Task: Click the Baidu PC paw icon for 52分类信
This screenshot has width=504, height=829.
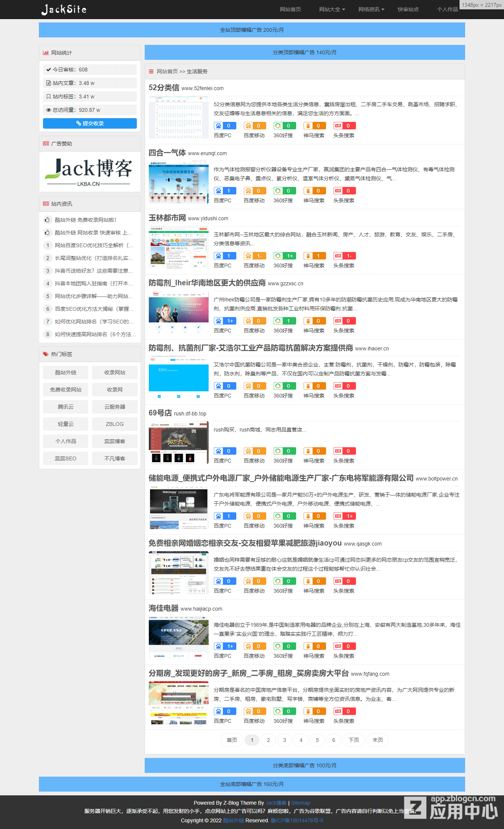Action: coord(219,126)
